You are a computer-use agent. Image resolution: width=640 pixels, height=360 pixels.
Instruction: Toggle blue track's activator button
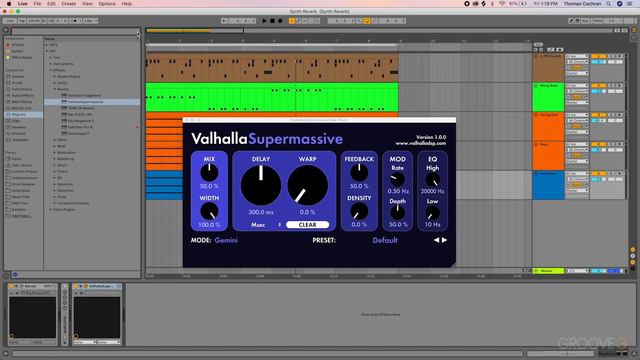click(598, 174)
